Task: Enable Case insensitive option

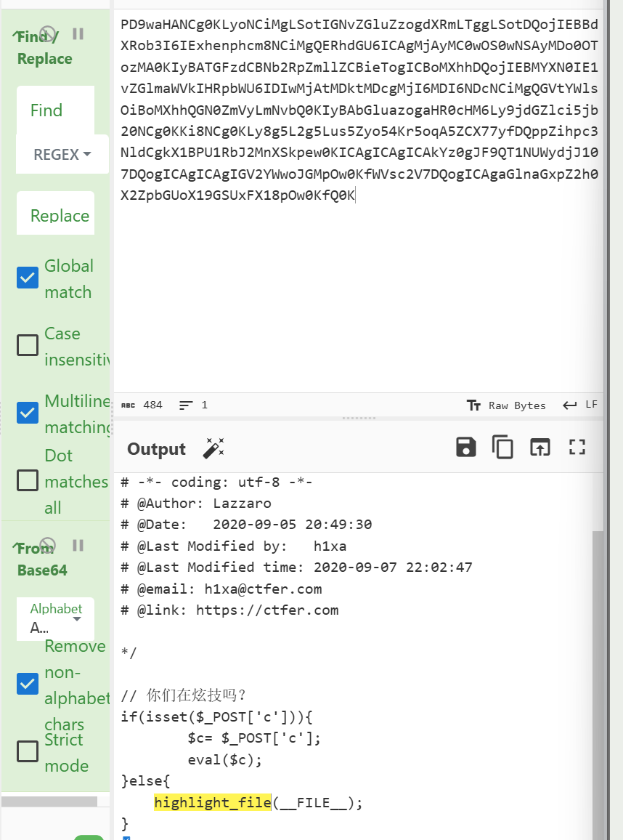Action: [x=28, y=345]
